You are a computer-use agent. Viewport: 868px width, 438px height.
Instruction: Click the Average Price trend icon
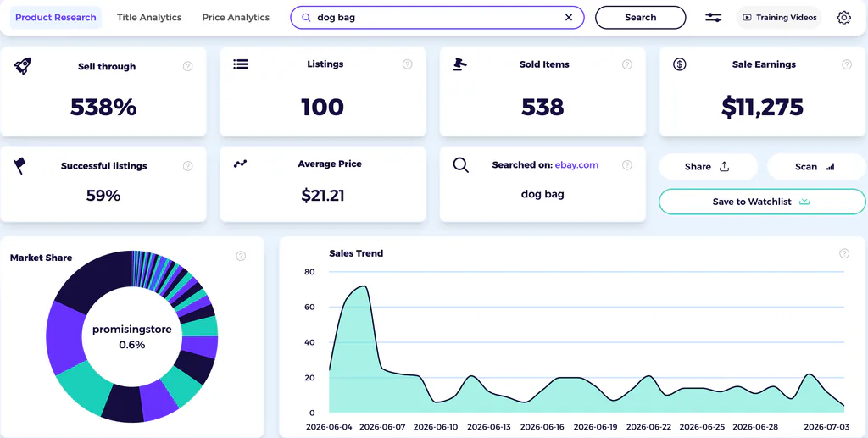240,164
